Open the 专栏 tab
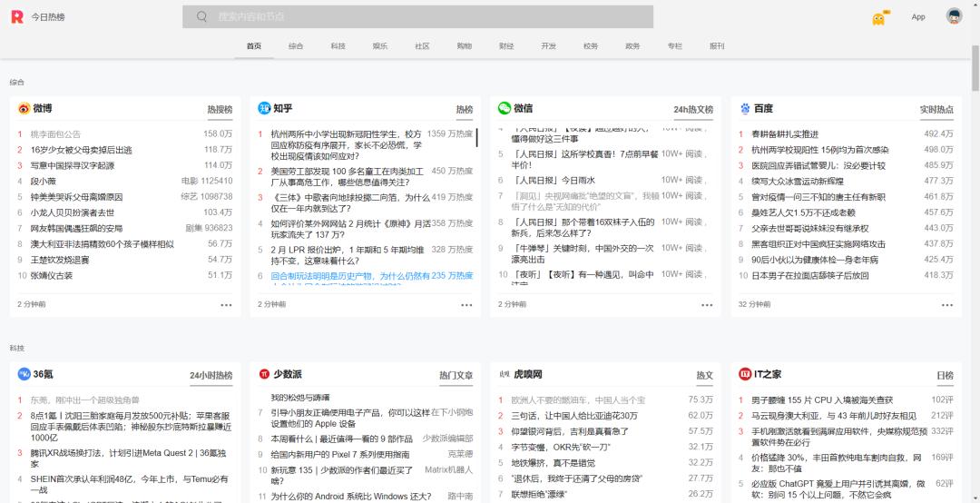The image size is (980, 503). click(x=675, y=46)
